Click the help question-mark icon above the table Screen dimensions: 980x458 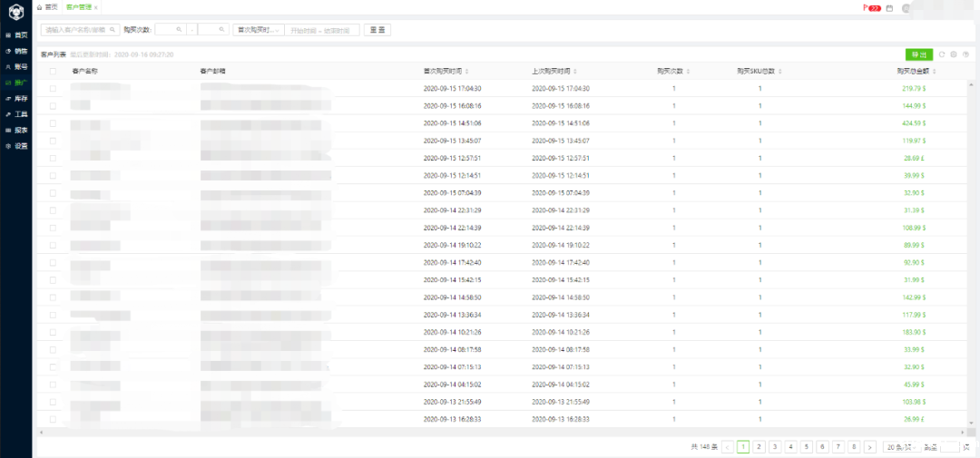pos(965,54)
